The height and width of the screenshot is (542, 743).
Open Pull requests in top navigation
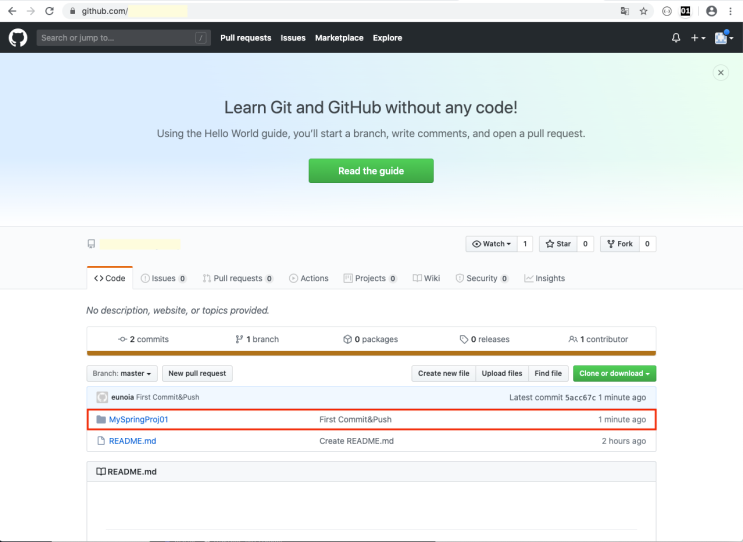click(245, 38)
